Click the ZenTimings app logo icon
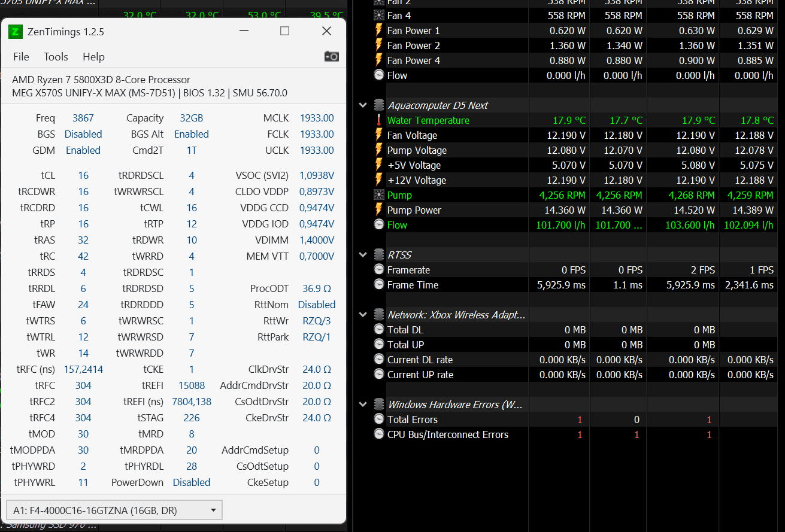This screenshot has width=785, height=532. coord(16,31)
